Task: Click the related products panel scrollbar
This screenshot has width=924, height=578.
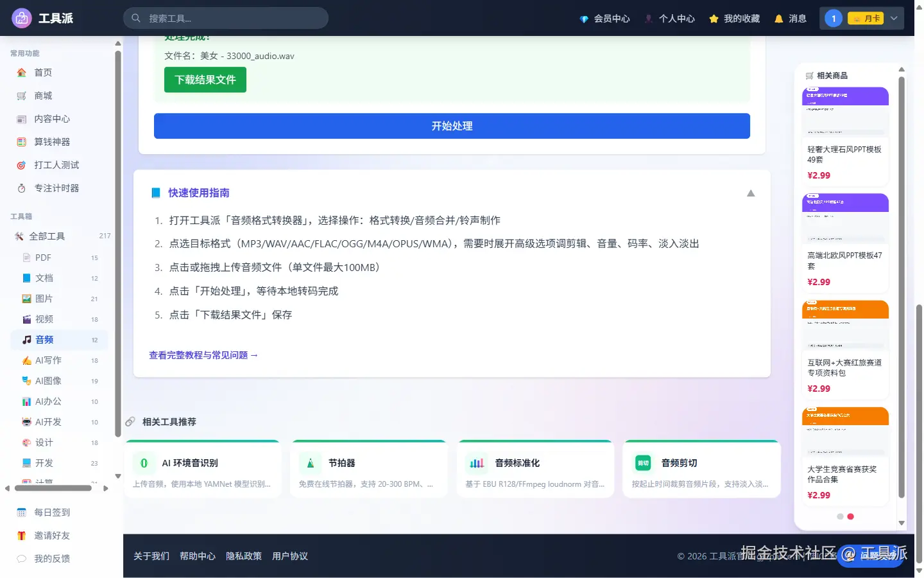Action: point(902,288)
